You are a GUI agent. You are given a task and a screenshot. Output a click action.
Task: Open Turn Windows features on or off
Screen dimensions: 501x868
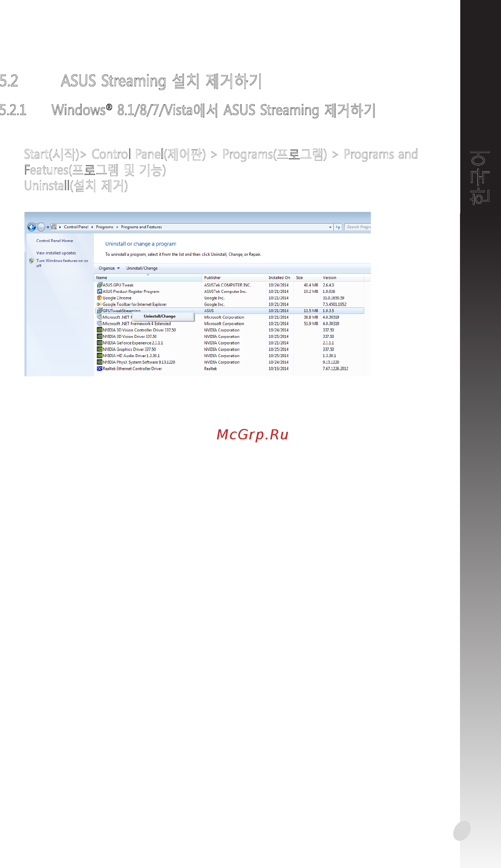tap(62, 263)
